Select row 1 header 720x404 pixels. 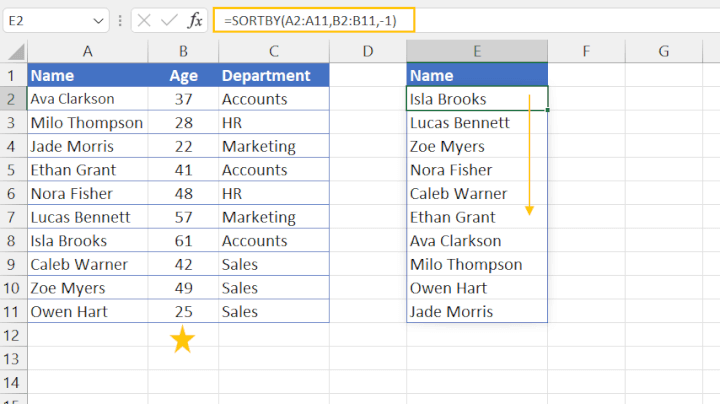point(13,75)
